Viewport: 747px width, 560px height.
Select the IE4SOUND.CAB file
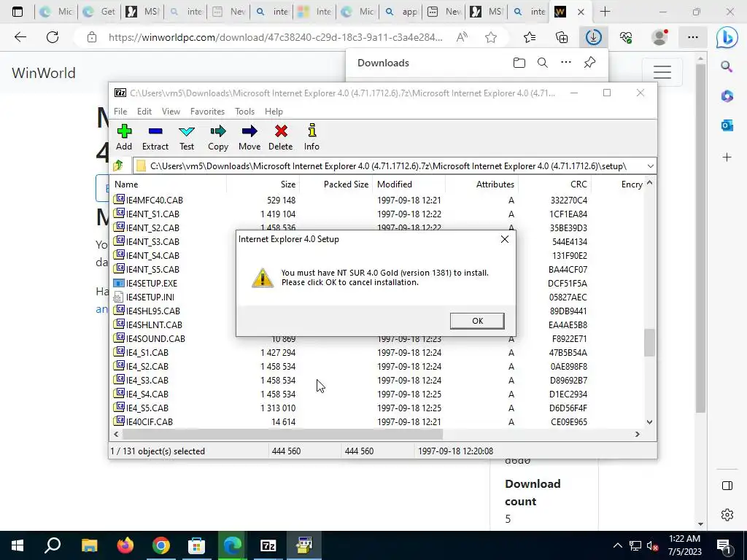click(x=155, y=339)
